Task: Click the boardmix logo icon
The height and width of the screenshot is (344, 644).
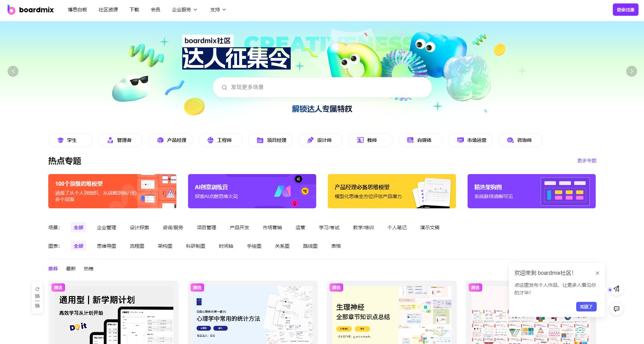Action: click(11, 10)
